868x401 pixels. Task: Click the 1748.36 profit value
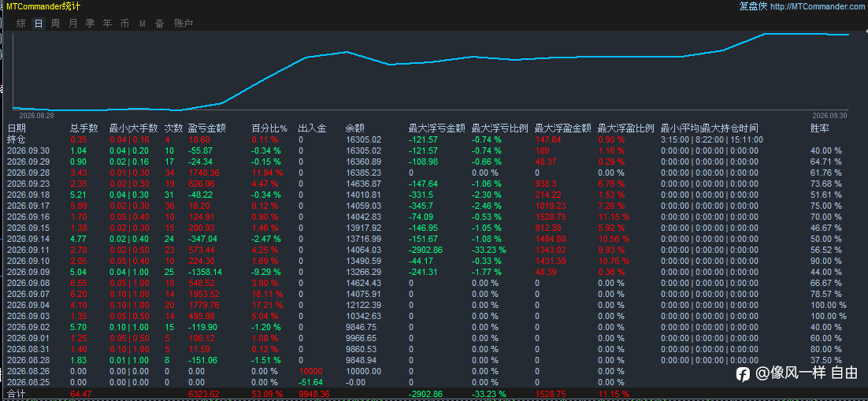tap(204, 173)
